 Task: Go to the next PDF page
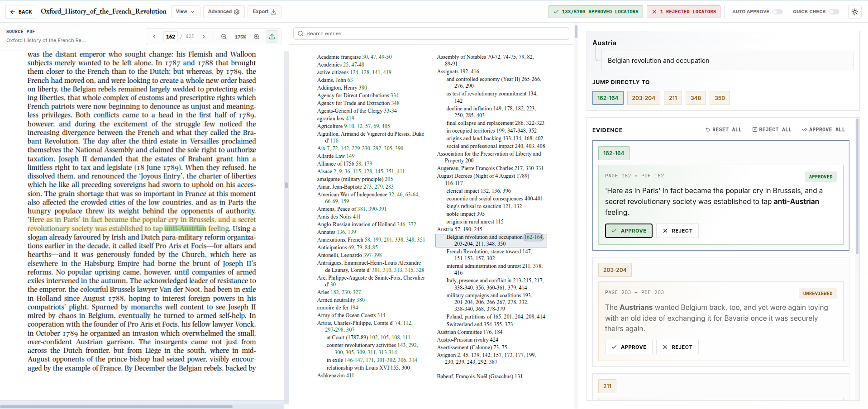pyautogui.click(x=204, y=36)
